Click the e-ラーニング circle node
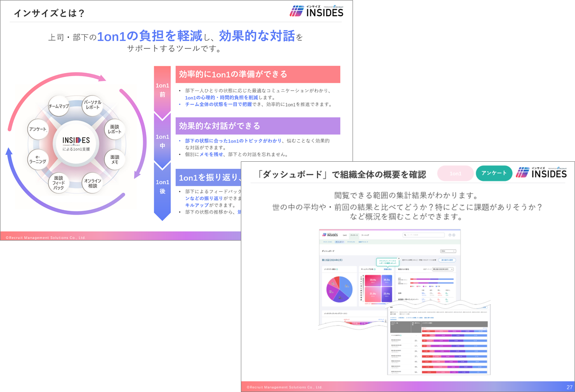575x392 pixels. (38, 160)
